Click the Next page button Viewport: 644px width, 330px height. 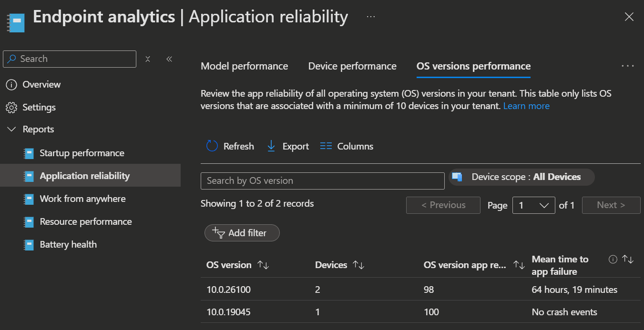[611, 205]
